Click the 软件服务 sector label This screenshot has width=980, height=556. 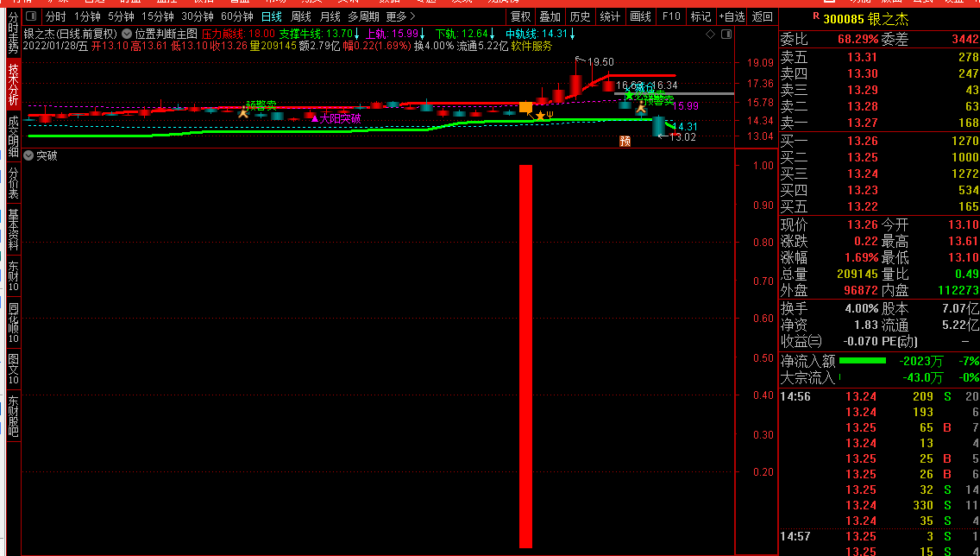(531, 46)
